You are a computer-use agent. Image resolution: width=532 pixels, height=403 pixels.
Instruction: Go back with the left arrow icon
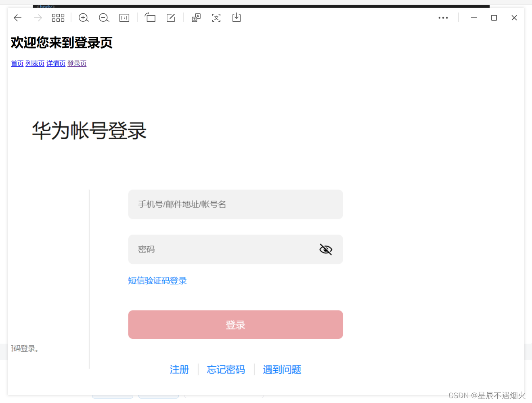(x=18, y=18)
